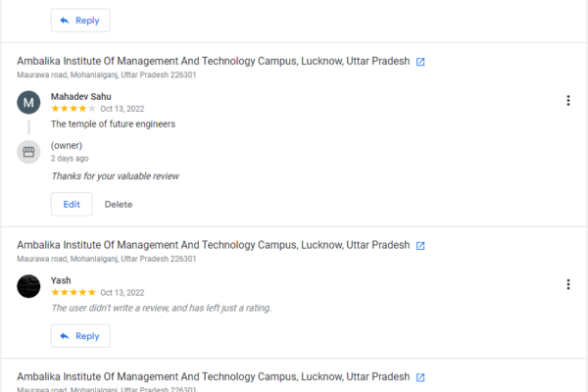Open three-dot menu for Mahadev Sahu's review
This screenshot has width=588, height=392.
click(568, 101)
